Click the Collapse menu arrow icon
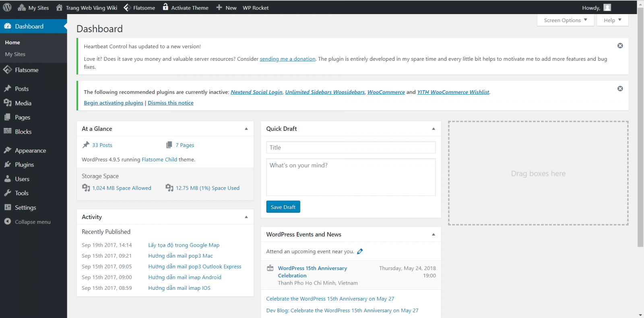Image resolution: width=644 pixels, height=318 pixels. [7, 221]
